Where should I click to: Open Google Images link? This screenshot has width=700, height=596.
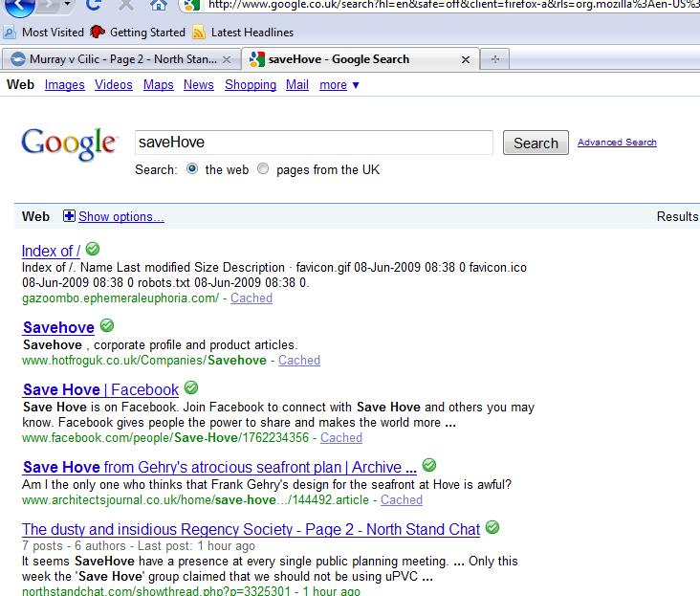point(65,84)
